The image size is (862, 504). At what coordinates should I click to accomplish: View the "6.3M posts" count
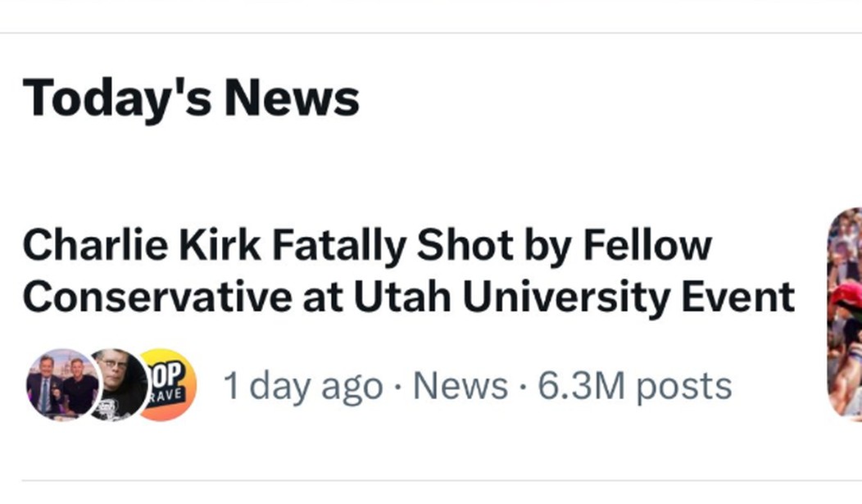pyautogui.click(x=633, y=386)
